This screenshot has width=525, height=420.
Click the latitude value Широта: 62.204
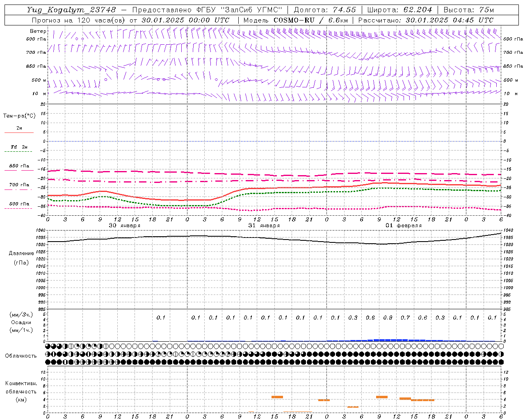pyautogui.click(x=399, y=10)
